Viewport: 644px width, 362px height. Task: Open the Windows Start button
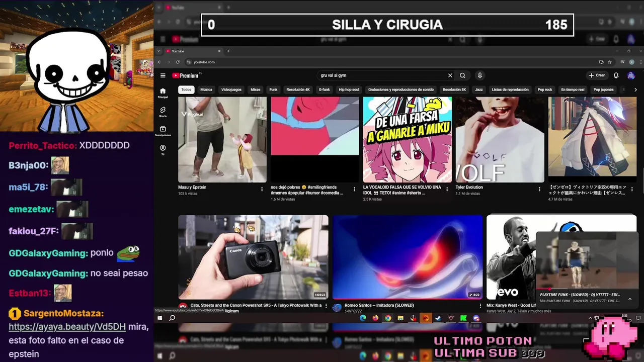pos(160,318)
